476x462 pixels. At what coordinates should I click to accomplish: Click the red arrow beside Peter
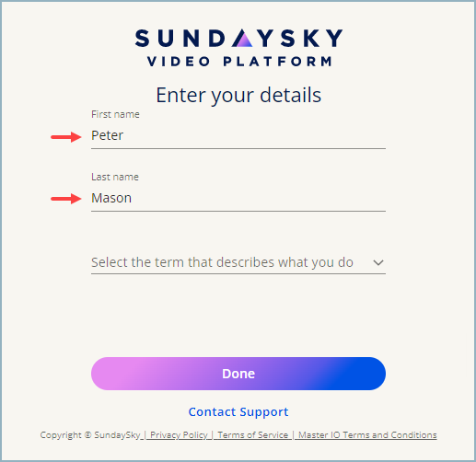[66, 137]
